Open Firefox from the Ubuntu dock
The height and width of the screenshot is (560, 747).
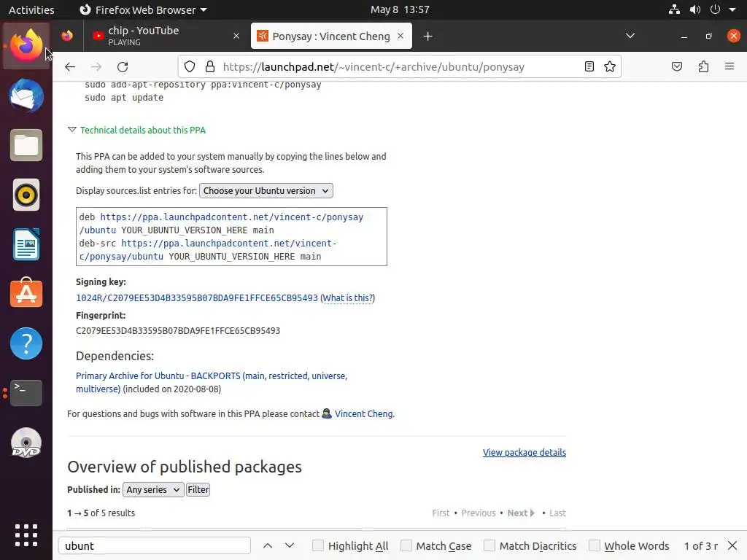click(26, 46)
